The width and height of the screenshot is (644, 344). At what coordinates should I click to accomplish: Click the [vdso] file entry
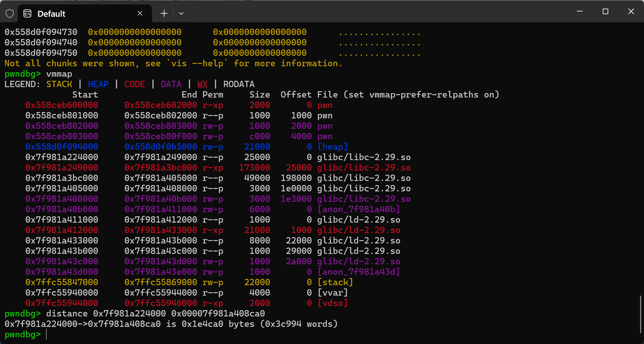point(332,303)
